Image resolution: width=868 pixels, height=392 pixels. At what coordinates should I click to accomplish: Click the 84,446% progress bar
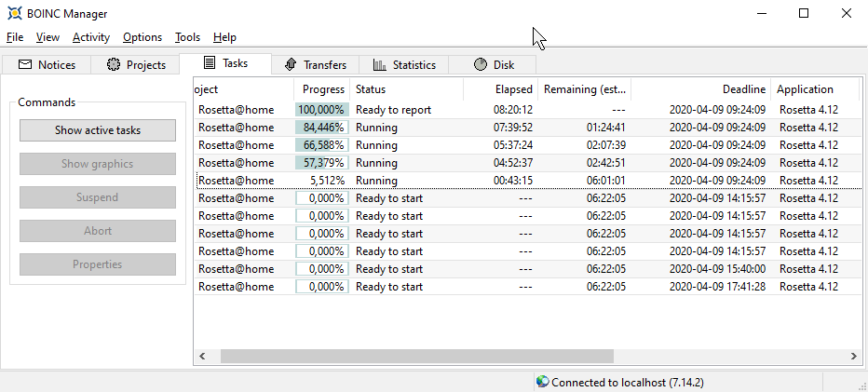[x=322, y=128]
